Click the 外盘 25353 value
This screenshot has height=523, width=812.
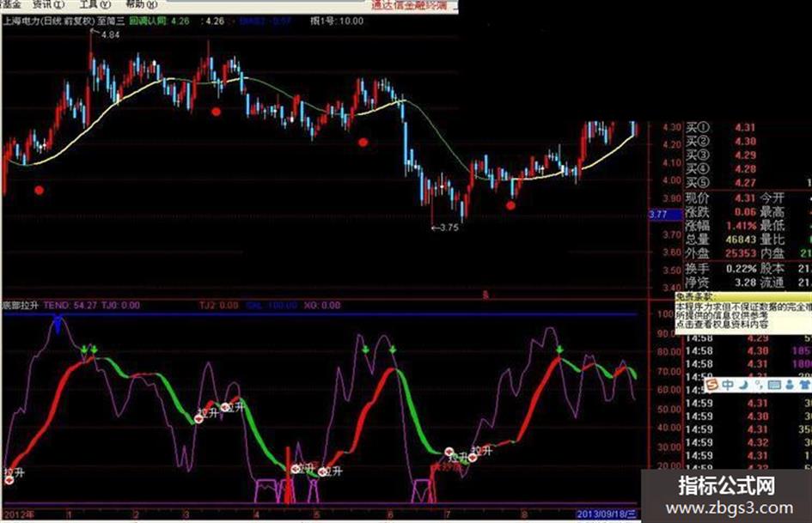pos(741,253)
